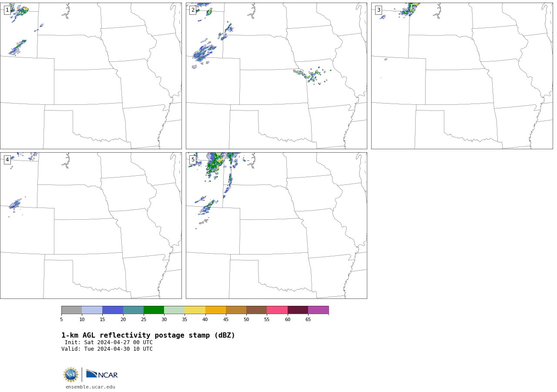Click the ensemble.ucar.edu text
557x392 pixels.
pos(91,387)
